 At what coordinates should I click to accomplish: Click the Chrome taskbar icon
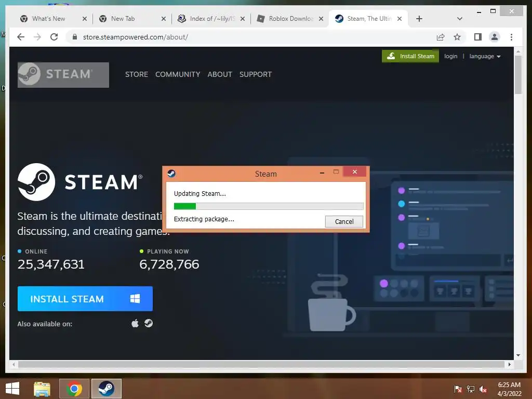(x=74, y=389)
